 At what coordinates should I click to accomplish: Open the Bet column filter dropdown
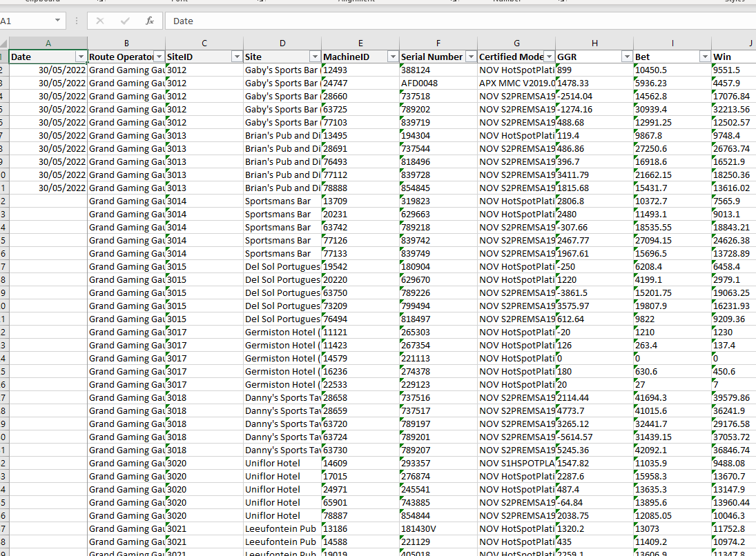pos(706,57)
